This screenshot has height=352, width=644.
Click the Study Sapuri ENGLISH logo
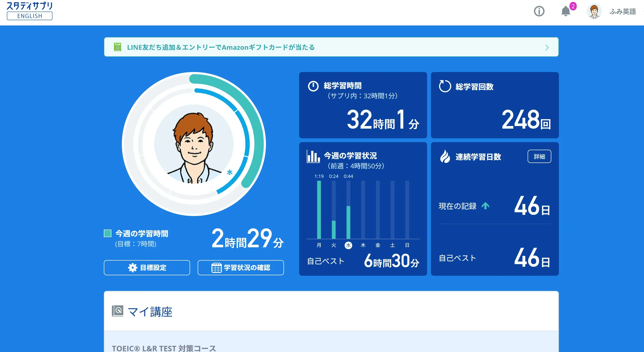point(29,11)
